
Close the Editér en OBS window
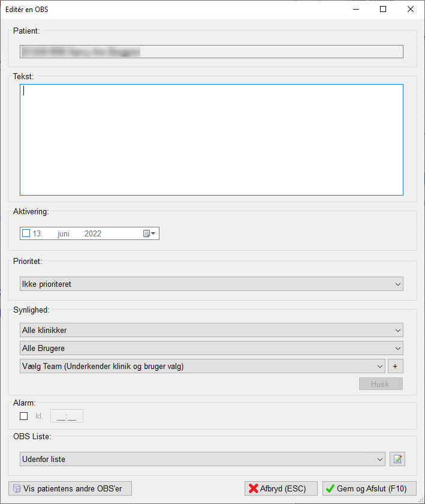pyautogui.click(x=411, y=10)
